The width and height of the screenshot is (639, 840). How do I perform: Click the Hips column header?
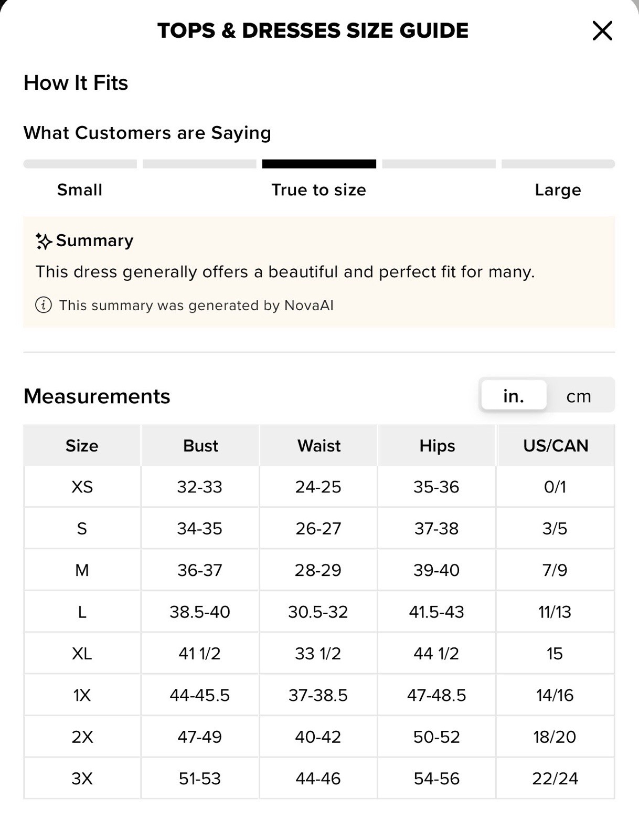pyautogui.click(x=437, y=446)
